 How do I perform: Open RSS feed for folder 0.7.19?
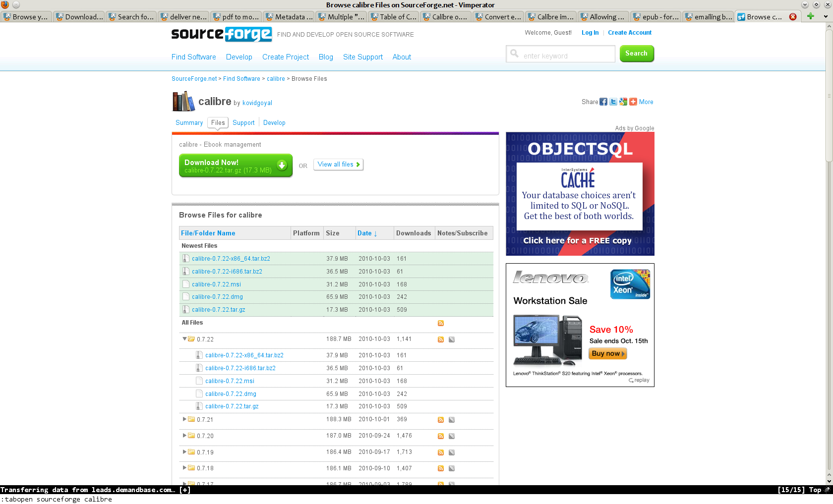click(x=441, y=452)
